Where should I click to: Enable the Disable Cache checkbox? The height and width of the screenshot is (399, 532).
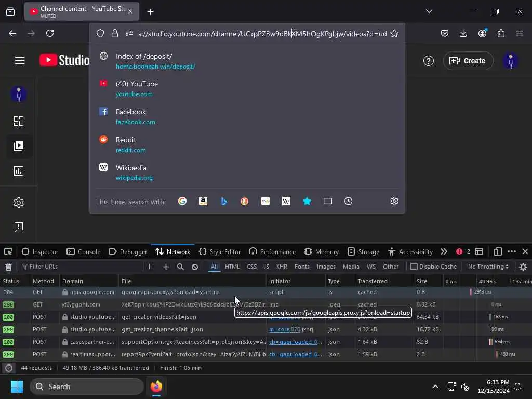click(414, 267)
